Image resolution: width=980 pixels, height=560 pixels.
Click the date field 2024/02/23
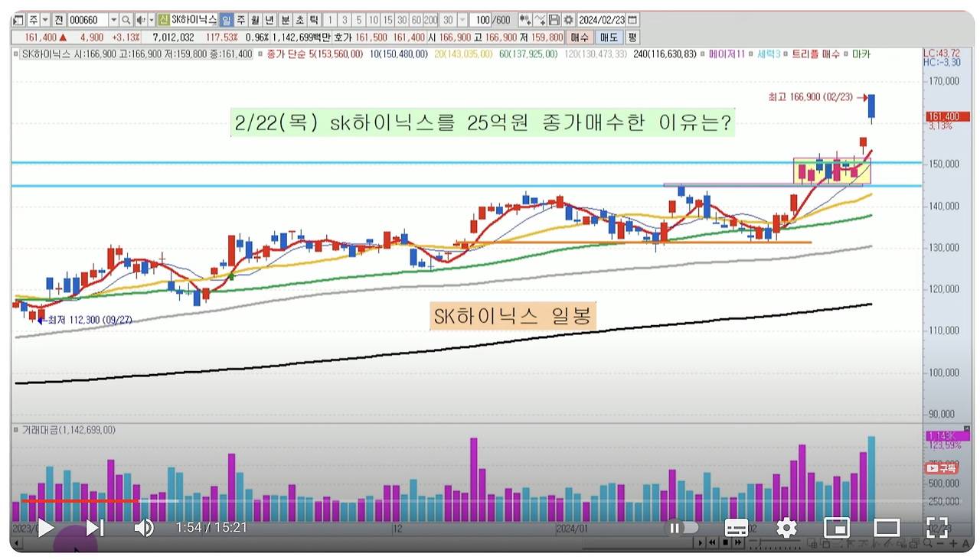tap(602, 20)
